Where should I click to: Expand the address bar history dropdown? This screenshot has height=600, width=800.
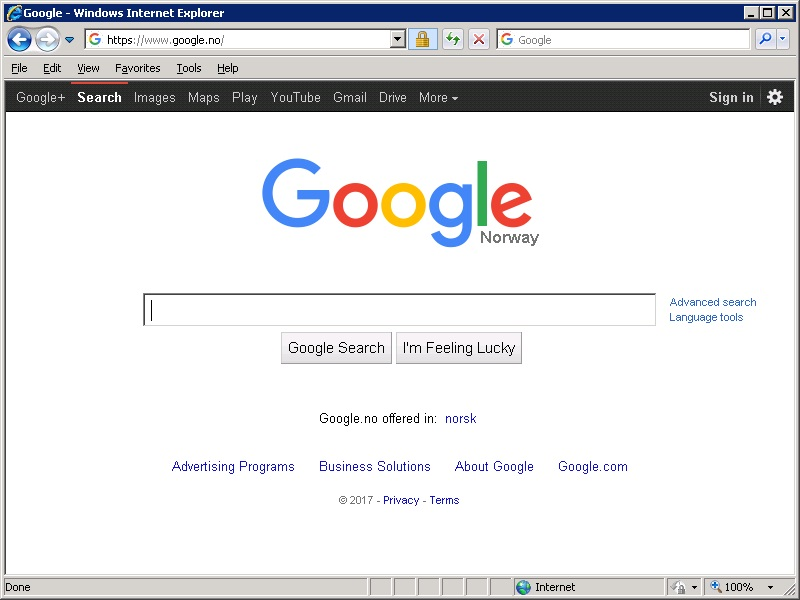click(398, 39)
